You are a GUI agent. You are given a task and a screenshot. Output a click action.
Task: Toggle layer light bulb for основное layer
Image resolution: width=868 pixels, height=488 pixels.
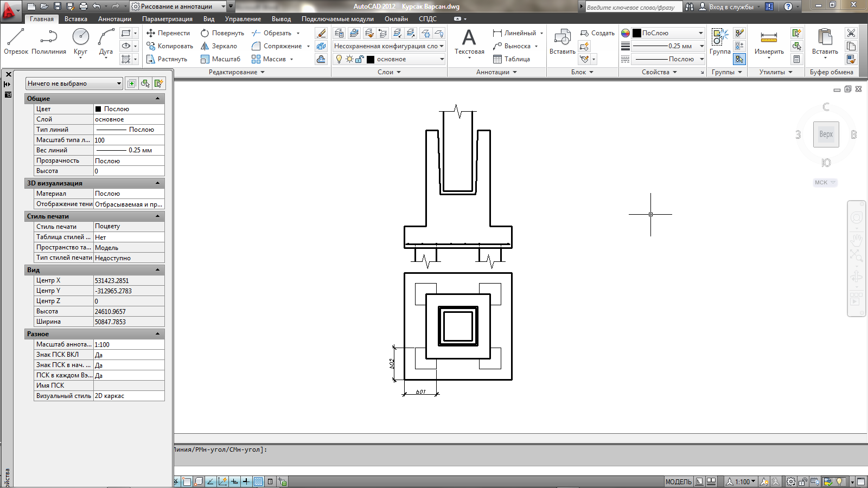click(x=339, y=59)
